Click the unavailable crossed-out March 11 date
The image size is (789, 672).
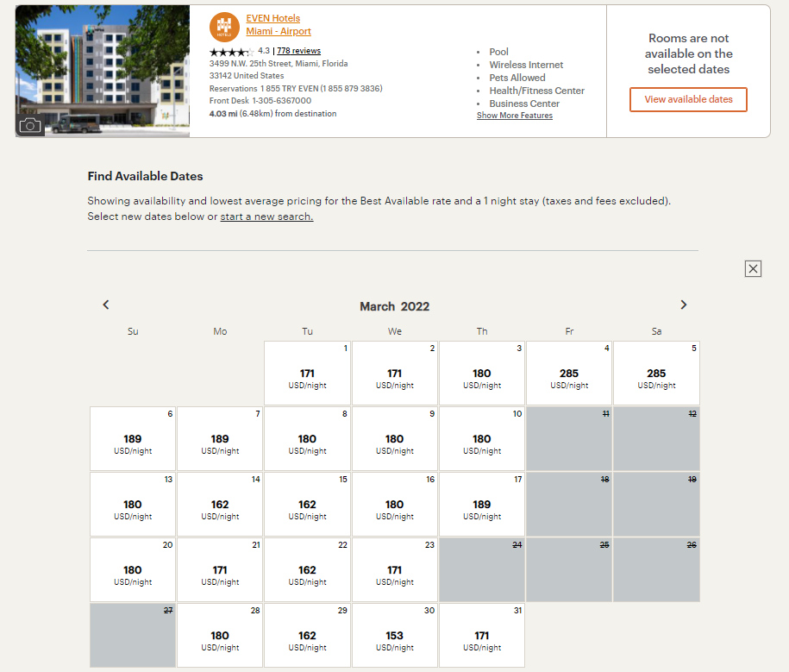[x=569, y=438]
